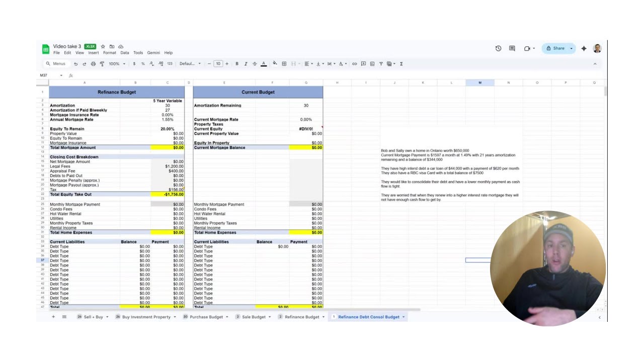Screen dimensions: 644x362
Task: Open the comments panel icon
Action: click(512, 48)
